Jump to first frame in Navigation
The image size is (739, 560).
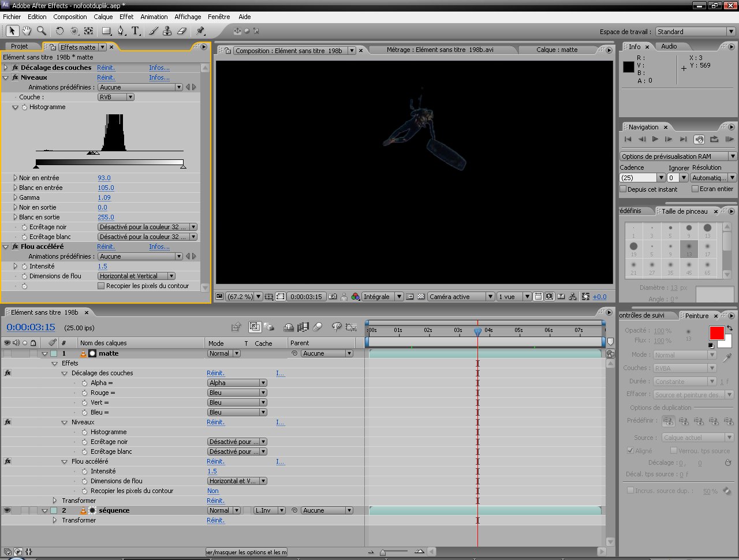point(628,139)
